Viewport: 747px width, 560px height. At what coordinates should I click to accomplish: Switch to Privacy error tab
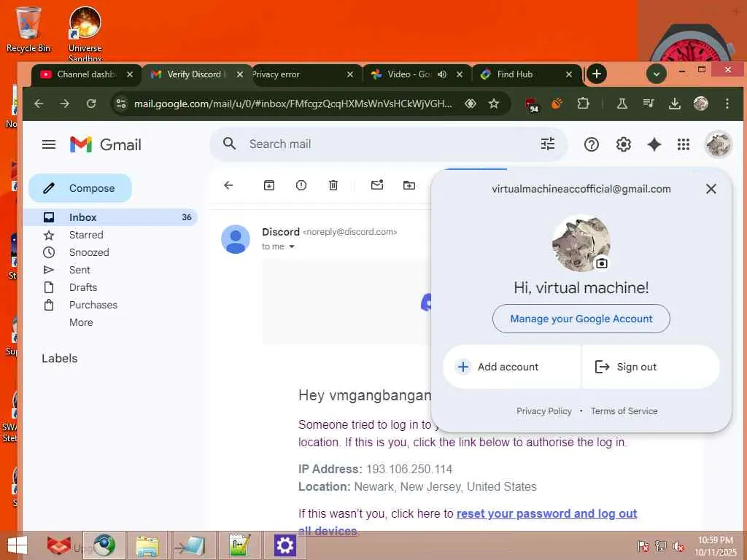300,74
